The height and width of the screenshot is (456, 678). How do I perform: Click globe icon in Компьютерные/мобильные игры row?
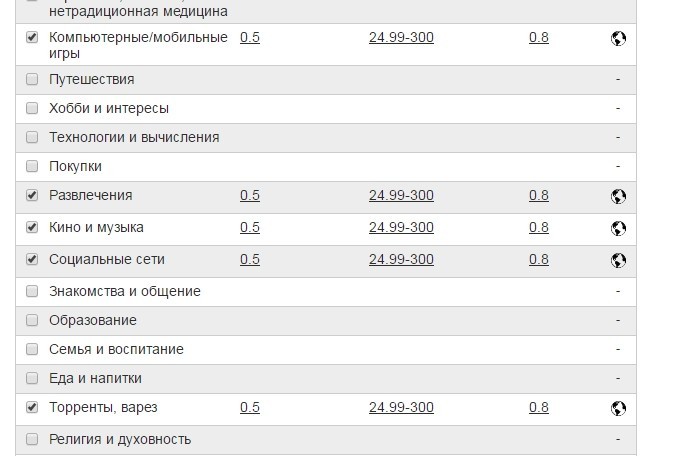pos(618,38)
